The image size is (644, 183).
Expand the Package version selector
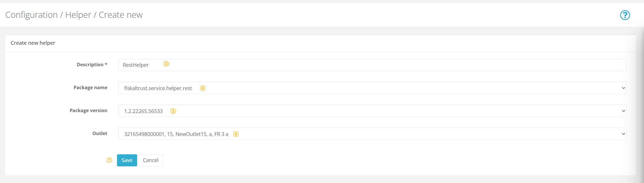(x=372, y=111)
